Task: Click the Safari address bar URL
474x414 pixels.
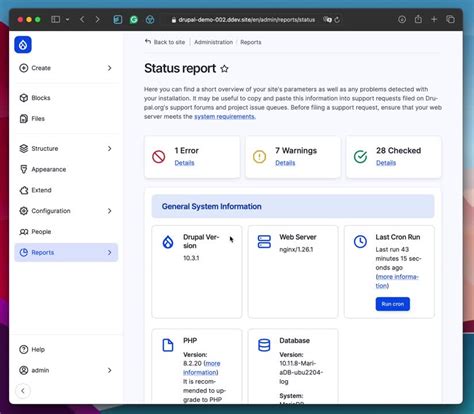Action: point(247,20)
